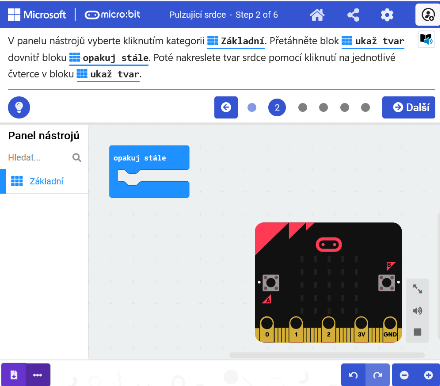The image size is (440, 386).
Task: Show the lightbulb hint
Action: [x=19, y=107]
